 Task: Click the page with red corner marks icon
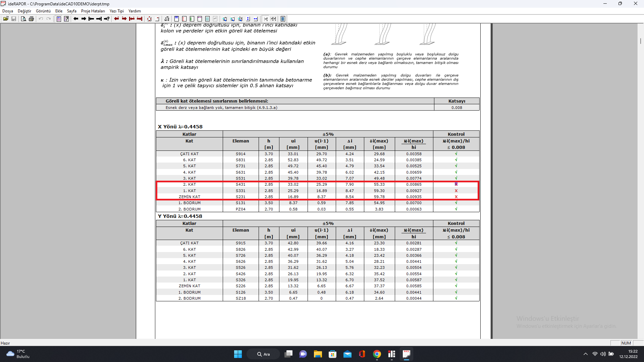[149, 19]
